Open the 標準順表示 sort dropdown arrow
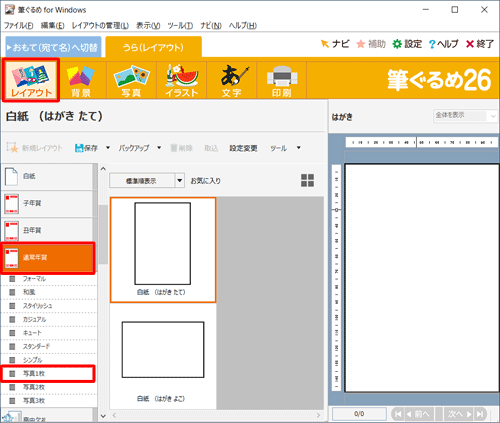 tap(180, 181)
